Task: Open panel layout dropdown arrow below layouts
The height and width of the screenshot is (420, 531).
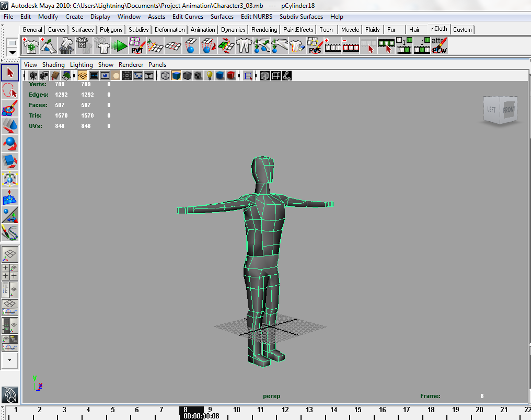Action: pos(9,360)
